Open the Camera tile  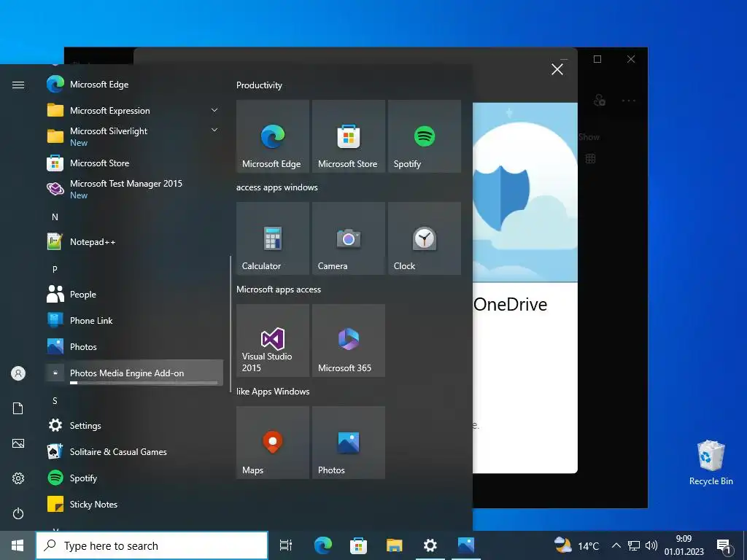click(348, 238)
